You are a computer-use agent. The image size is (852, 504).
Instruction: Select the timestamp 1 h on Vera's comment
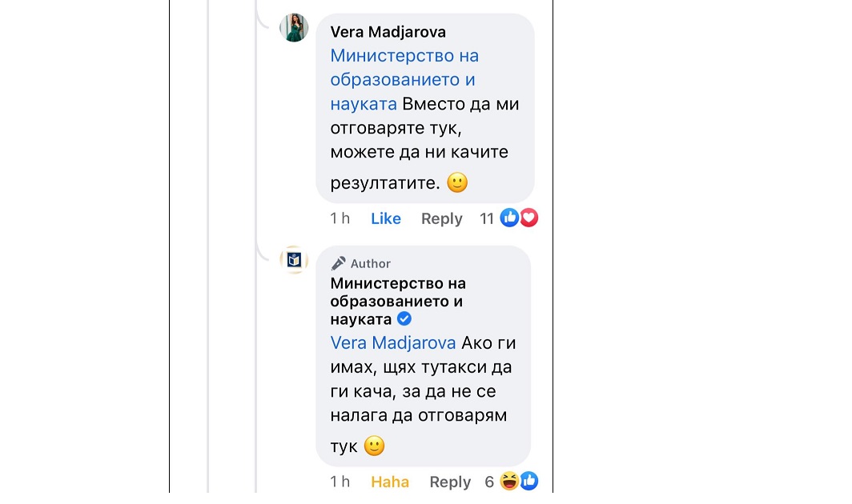(340, 218)
